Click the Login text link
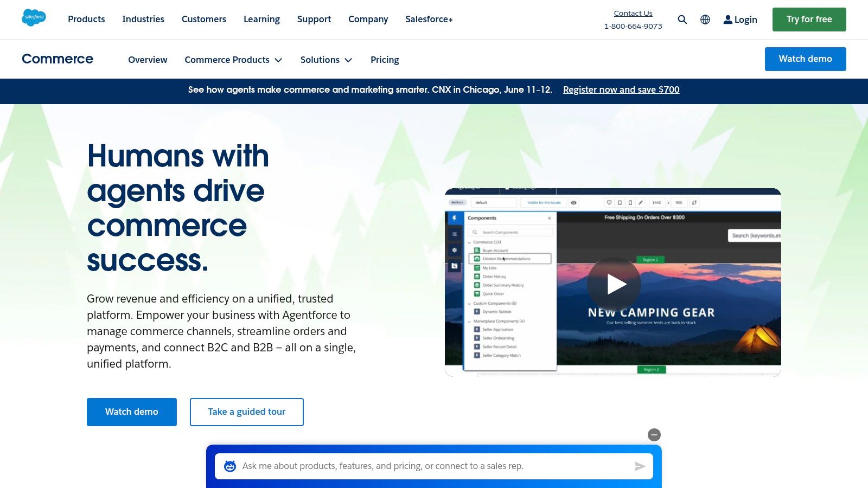This screenshot has width=868, height=488. pyautogui.click(x=746, y=20)
